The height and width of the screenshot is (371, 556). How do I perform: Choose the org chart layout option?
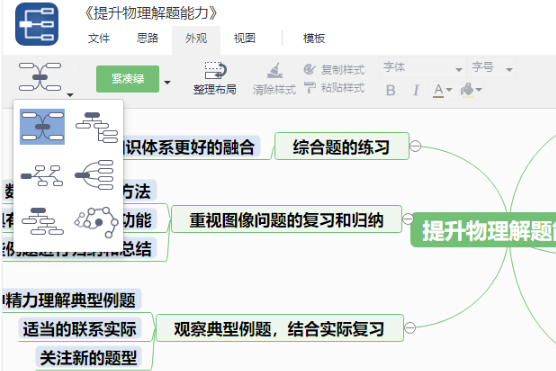pyautogui.click(x=42, y=222)
